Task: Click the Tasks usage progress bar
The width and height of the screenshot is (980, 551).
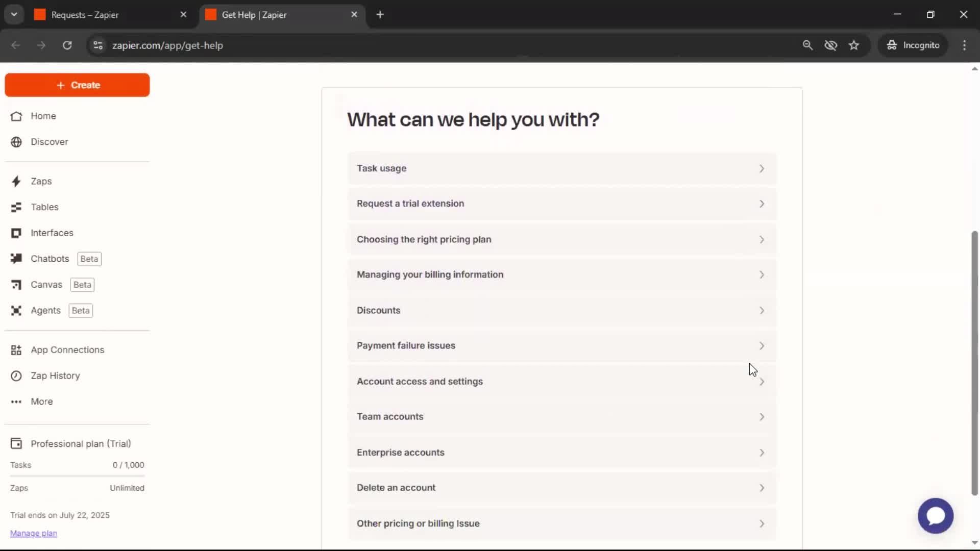Action: (x=77, y=476)
